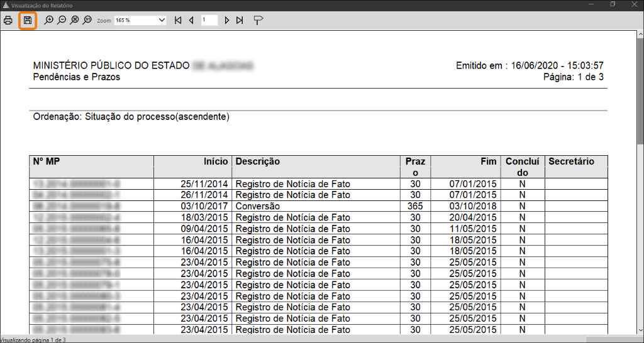The width and height of the screenshot is (644, 343).
Task: Click the 'Secretário' column header
Action: (x=576, y=166)
